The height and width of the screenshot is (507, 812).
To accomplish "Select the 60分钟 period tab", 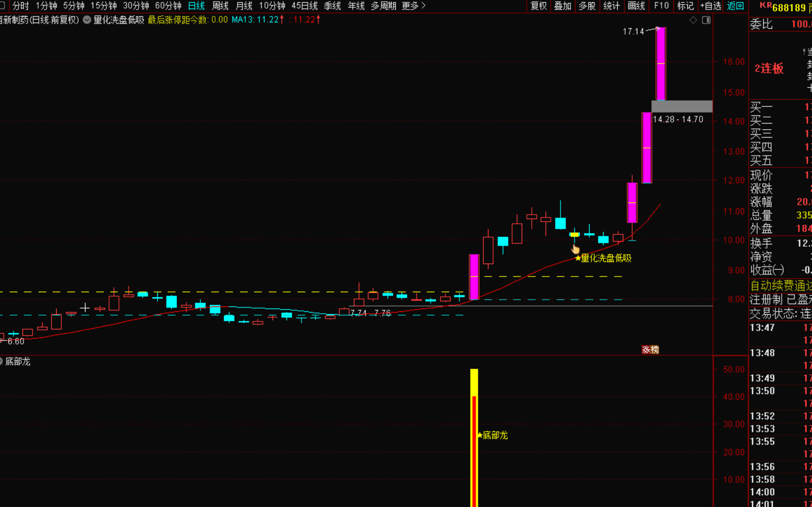I will click(168, 6).
